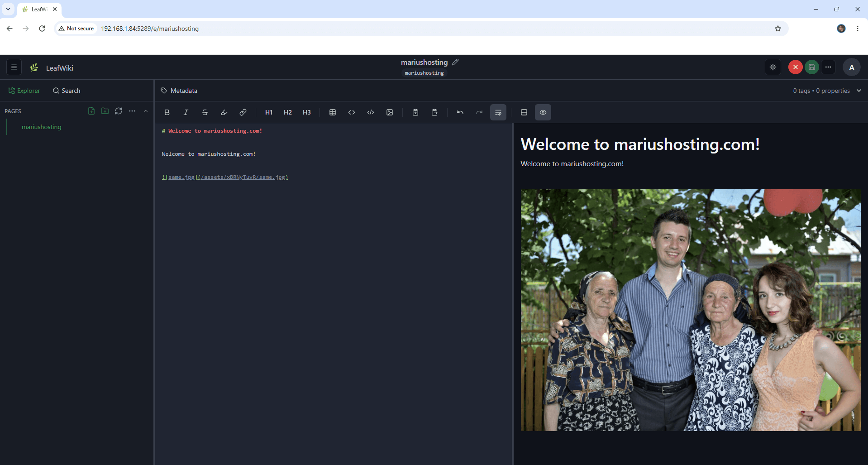Switch to the Search tab
Viewport: 868px width, 465px height.
67,91
